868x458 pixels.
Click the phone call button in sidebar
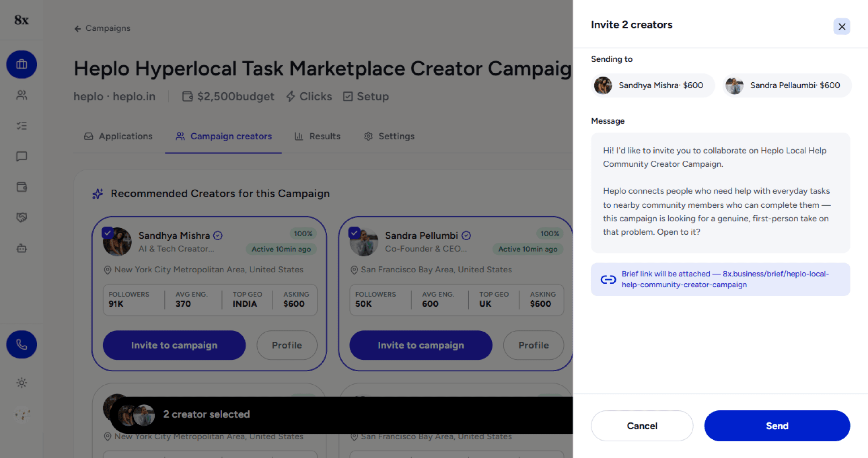click(x=21, y=345)
